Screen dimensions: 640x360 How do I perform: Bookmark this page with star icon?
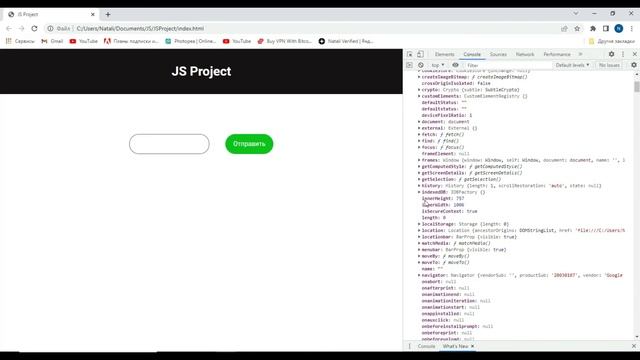pyautogui.click(x=577, y=29)
